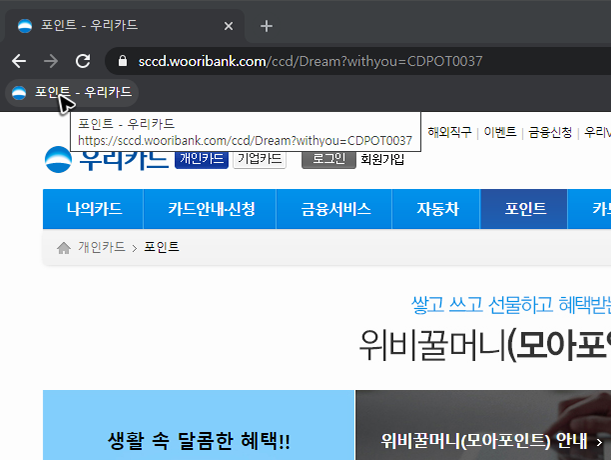Select the 개인카드 button
The image size is (611, 460).
pyautogui.click(x=201, y=159)
